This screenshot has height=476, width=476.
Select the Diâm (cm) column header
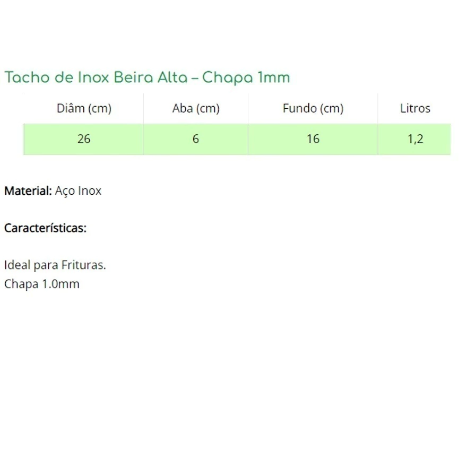tap(84, 108)
